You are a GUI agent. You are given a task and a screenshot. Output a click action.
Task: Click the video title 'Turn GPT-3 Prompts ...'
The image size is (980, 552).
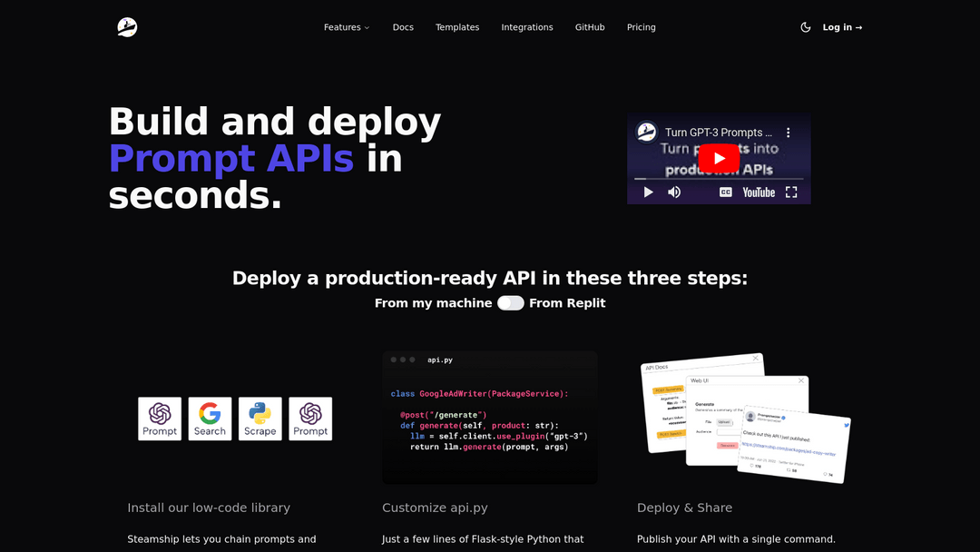[718, 133]
